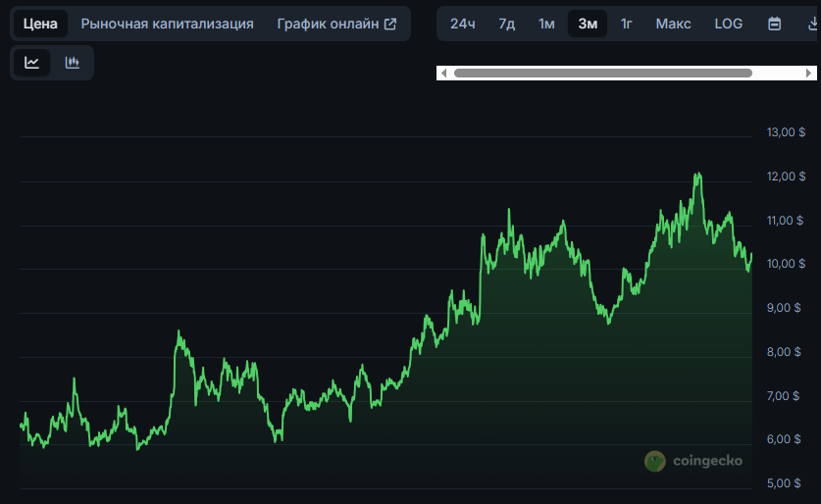This screenshot has height=504, width=821.
Task: Switch to the candlestick chart view
Action: click(72, 63)
